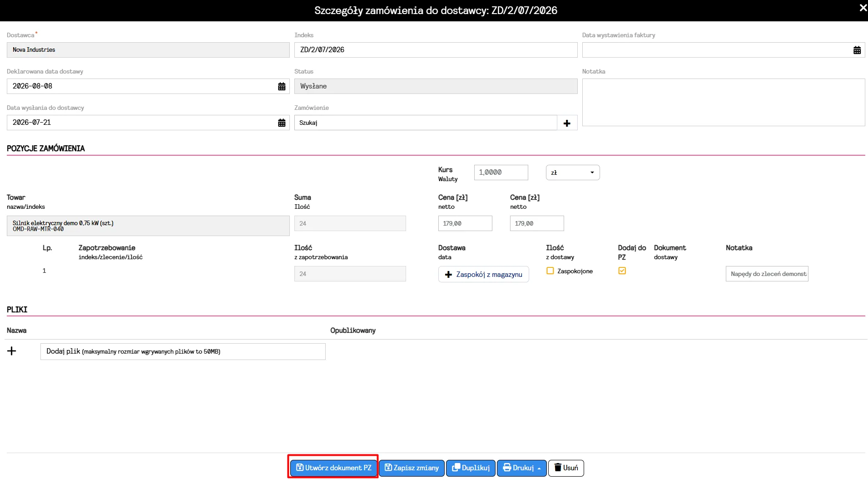Click the Zamówienie Szukaj search field
Image resolution: width=868 pixels, height=483 pixels.
pos(426,123)
